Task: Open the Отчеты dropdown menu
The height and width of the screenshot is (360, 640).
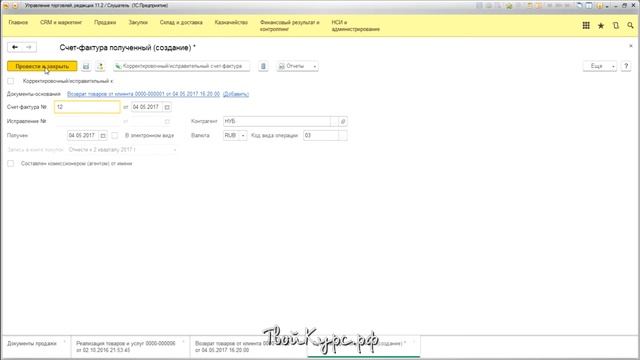Action: [x=298, y=66]
